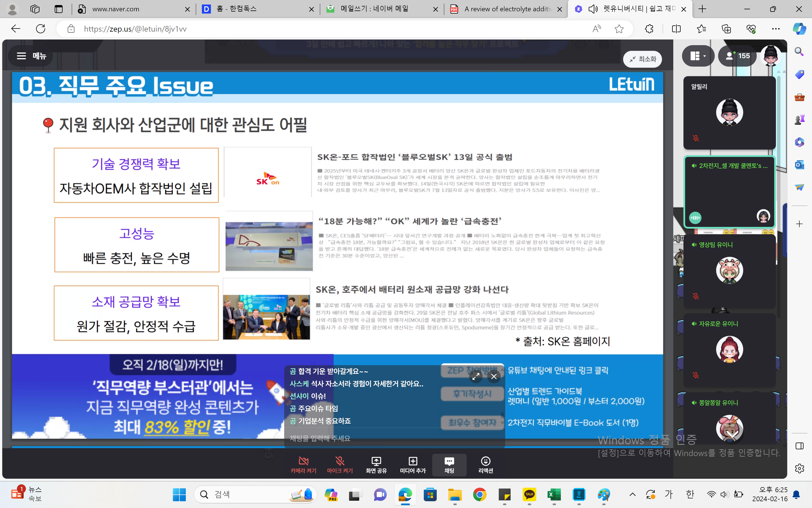Screen dimensions: 812x508
Task: Open Edge vertical tabs toggle
Action: [59, 9]
